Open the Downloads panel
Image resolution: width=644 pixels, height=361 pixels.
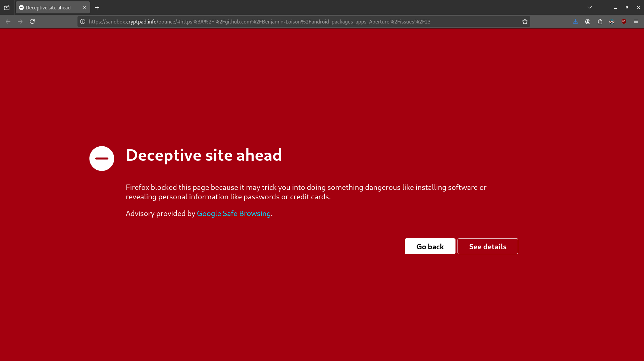pyautogui.click(x=576, y=21)
